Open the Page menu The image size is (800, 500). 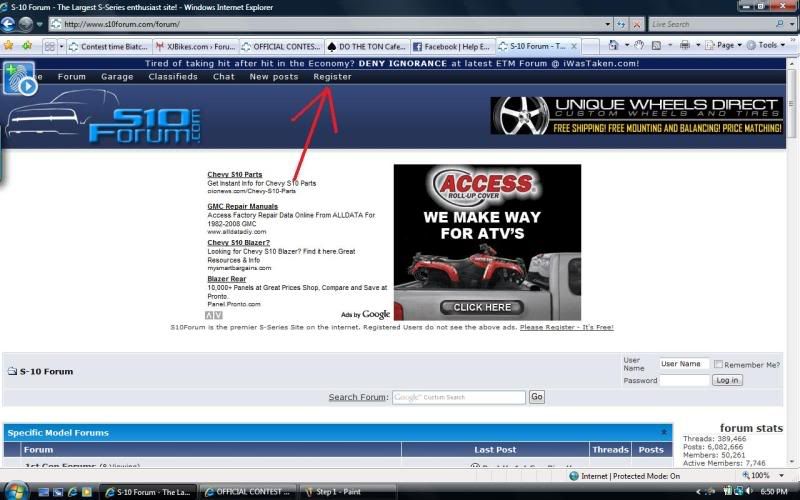[x=723, y=45]
